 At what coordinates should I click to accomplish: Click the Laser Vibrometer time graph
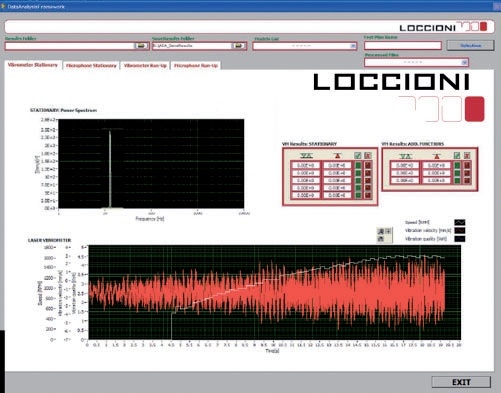[275, 292]
